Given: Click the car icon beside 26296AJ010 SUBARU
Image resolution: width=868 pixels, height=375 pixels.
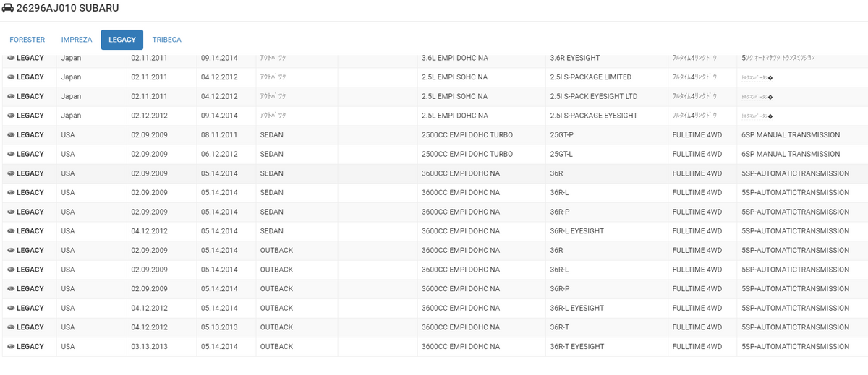Looking at the screenshot, I should pyautogui.click(x=8, y=8).
